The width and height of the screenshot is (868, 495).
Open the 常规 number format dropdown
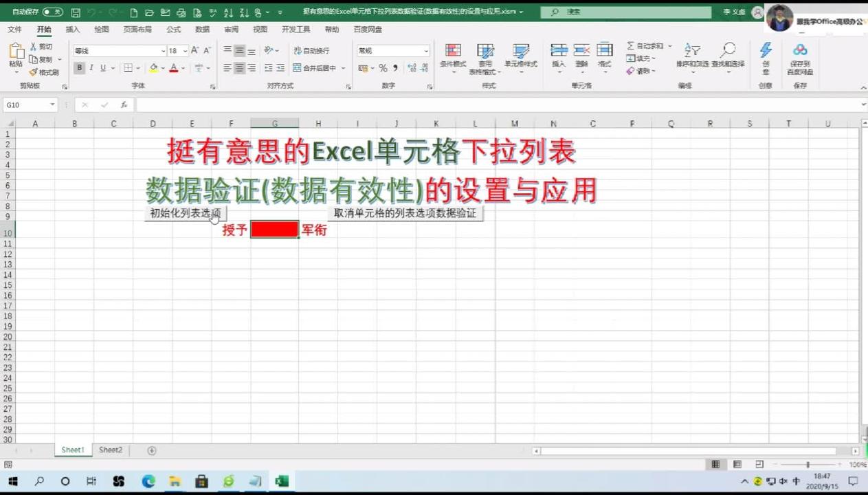392,51
